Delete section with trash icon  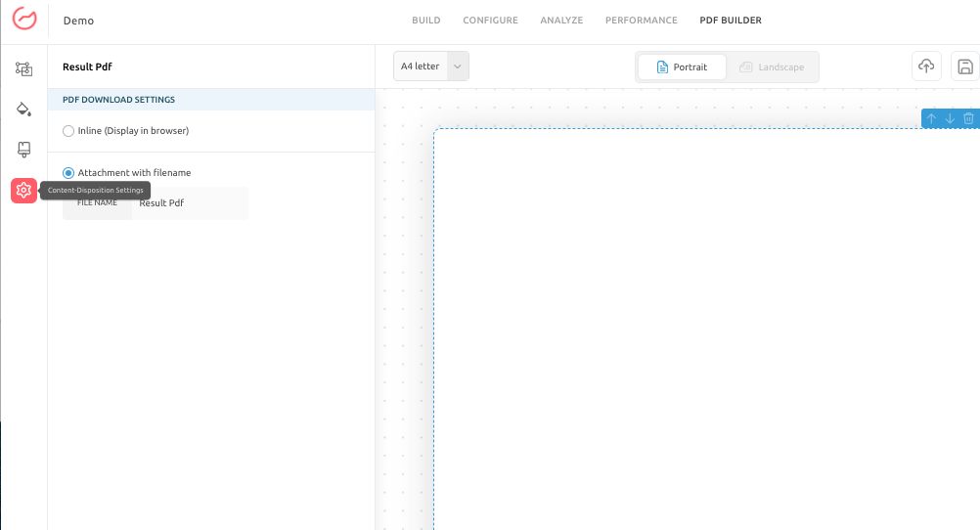[x=968, y=118]
